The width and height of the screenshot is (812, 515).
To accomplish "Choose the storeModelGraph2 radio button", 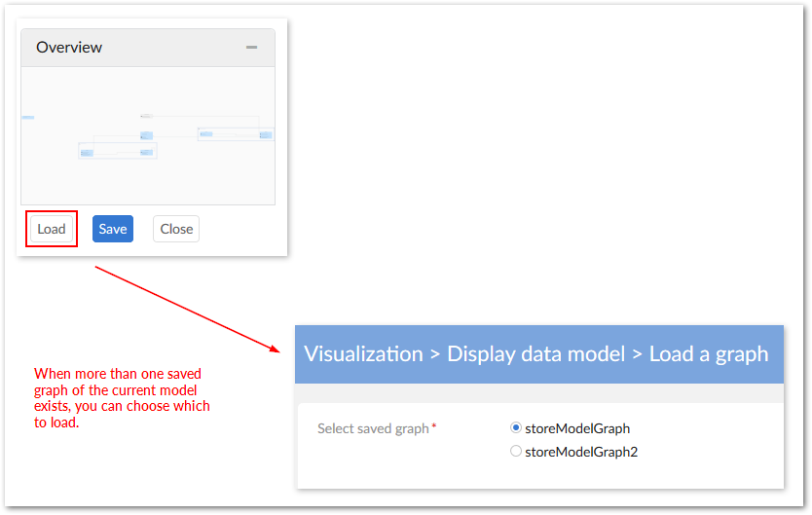I will tap(516, 451).
